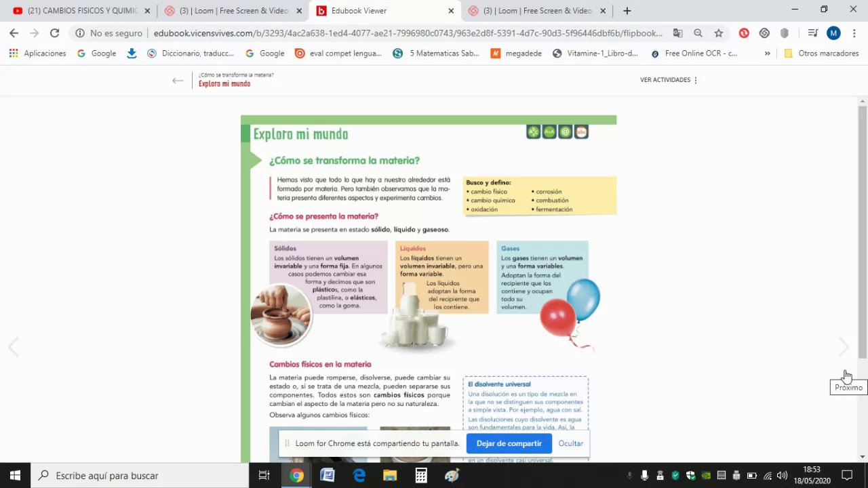Open Word from the taskbar

coord(328,475)
